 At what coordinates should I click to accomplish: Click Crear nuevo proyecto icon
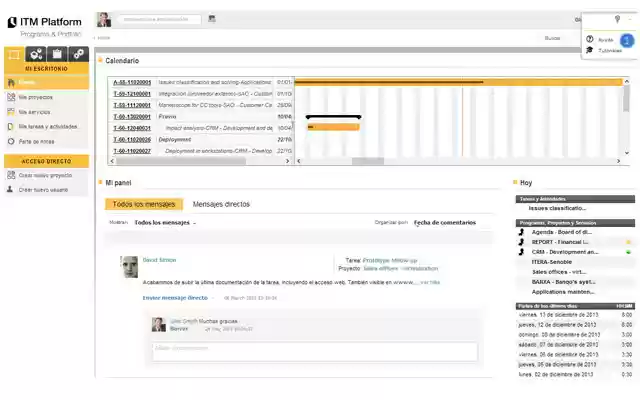[11, 175]
